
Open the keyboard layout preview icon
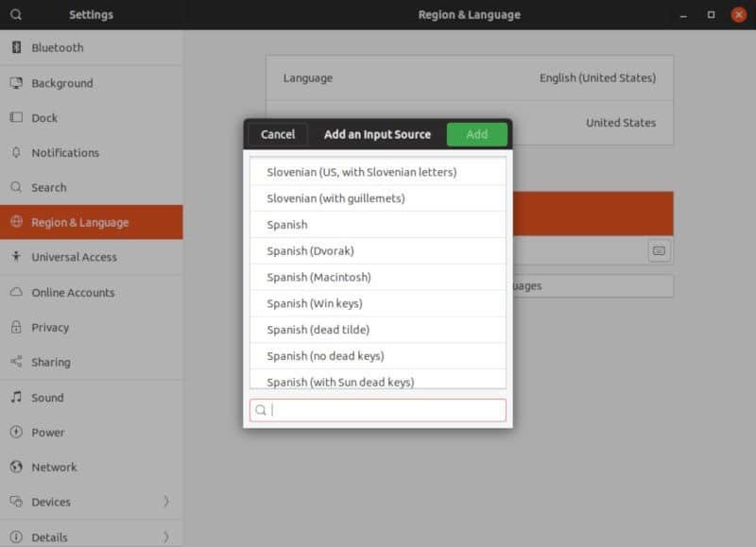[659, 250]
